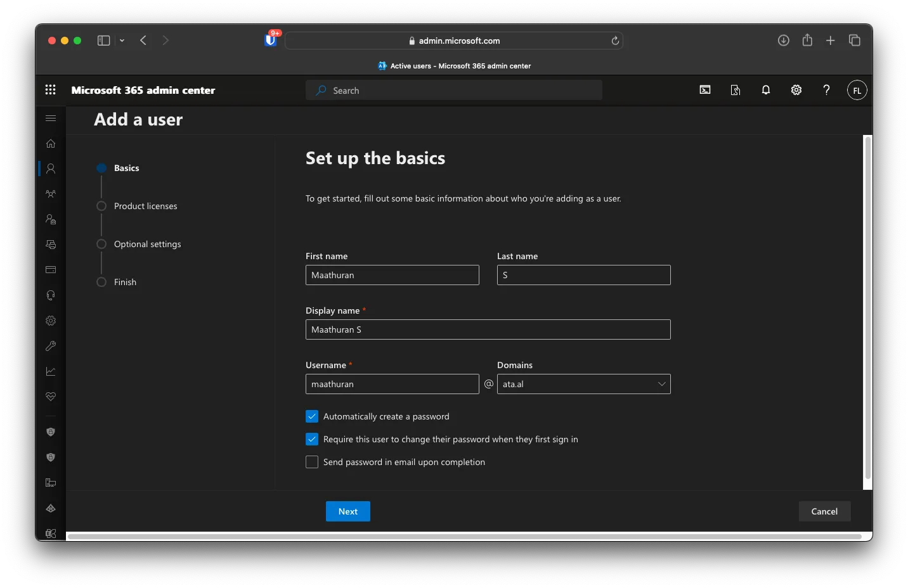Viewport: 908px width, 588px height.
Task: Open Resources printer sidebar icon
Action: [51, 245]
